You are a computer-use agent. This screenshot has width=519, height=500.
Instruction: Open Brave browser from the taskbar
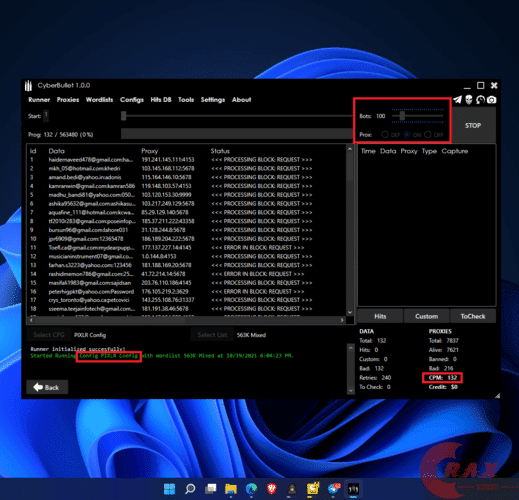click(272, 489)
